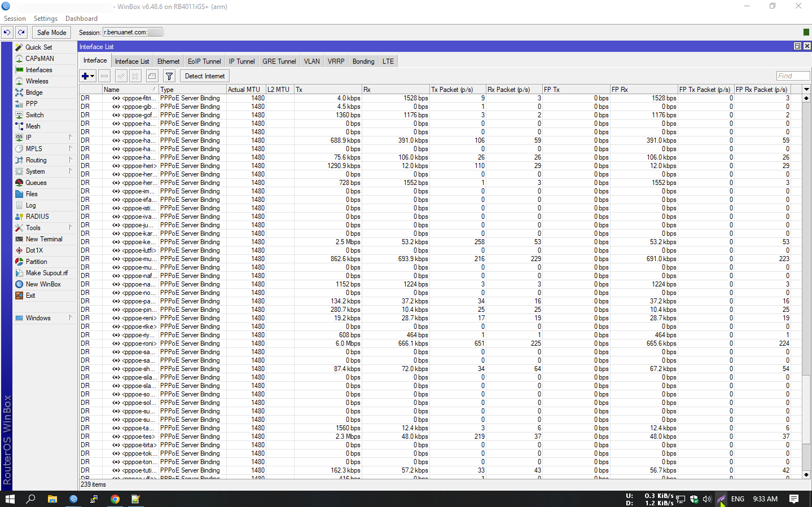This screenshot has width=812, height=507.
Task: Click the Redo arrow icon
Action: coord(21,33)
